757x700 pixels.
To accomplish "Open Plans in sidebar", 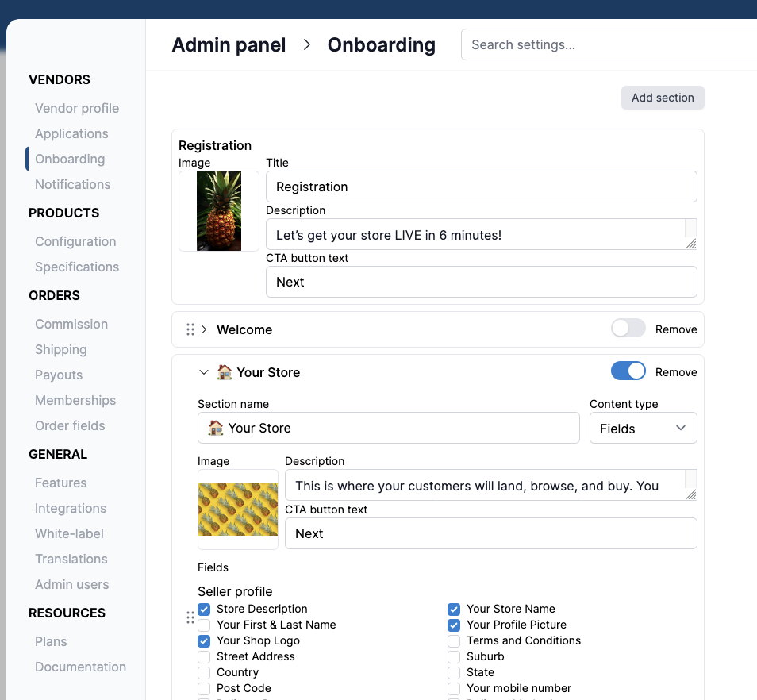I will [x=51, y=641].
